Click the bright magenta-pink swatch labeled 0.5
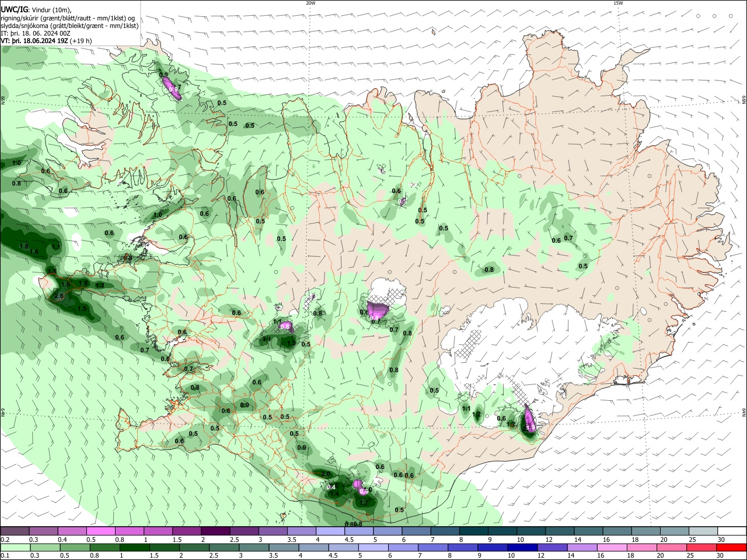The height and width of the screenshot is (560, 747). [101, 531]
